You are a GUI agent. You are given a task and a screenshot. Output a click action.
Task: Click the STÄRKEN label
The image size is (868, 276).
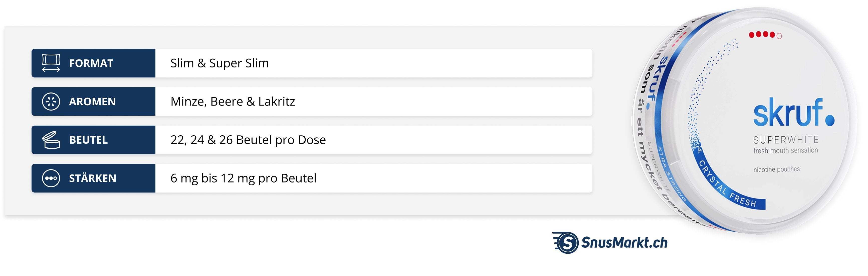pos(93,178)
